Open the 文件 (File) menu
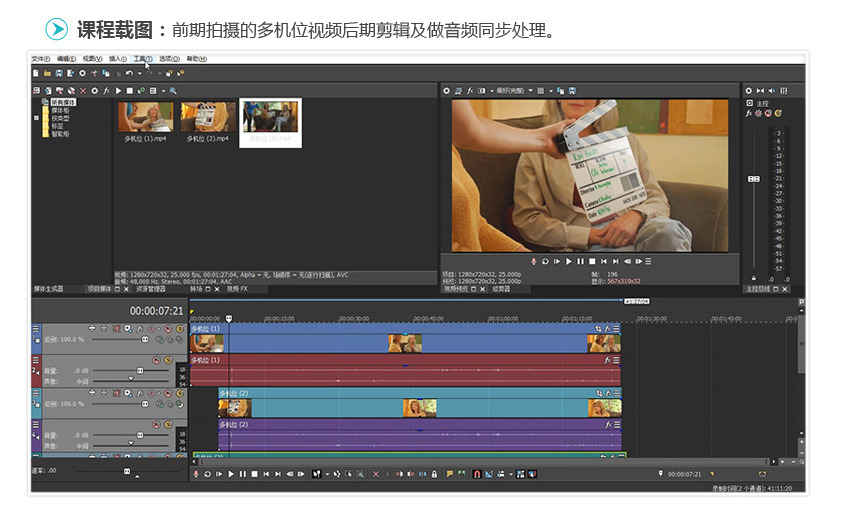 (41, 59)
